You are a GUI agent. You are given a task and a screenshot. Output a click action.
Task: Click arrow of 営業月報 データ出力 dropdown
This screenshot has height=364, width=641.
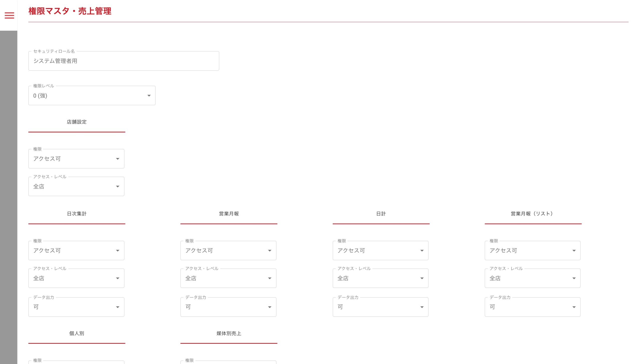[x=269, y=307]
